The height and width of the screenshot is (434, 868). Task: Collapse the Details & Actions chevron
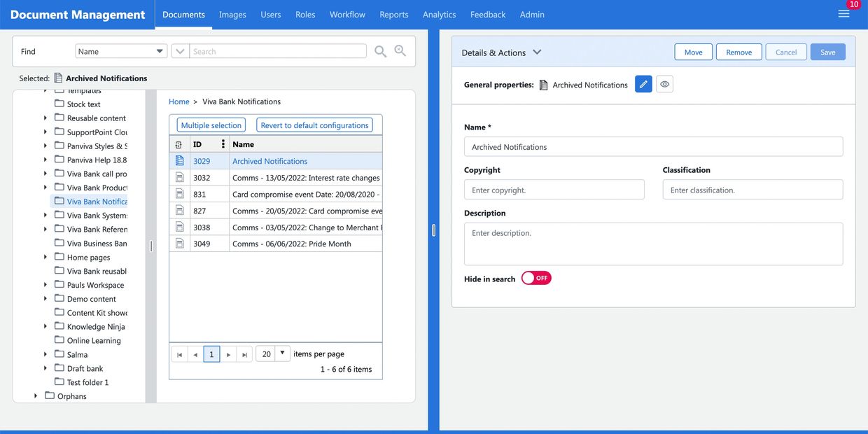coord(537,52)
